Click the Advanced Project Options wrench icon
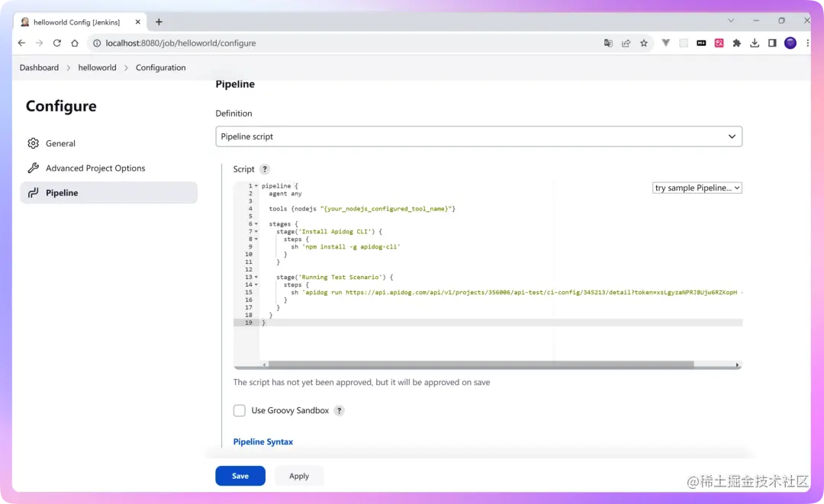The image size is (824, 504). point(33,168)
